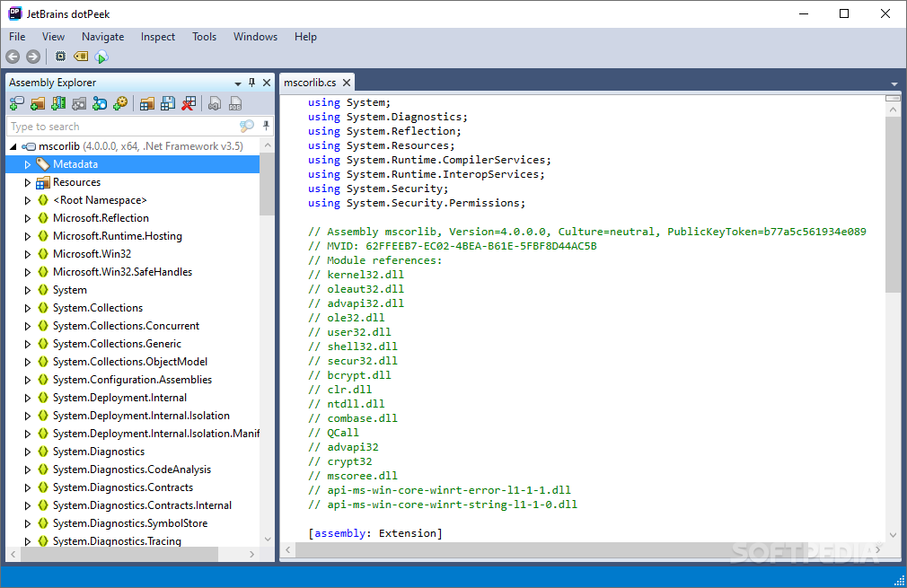Click the Generate PDB icon
Image resolution: width=907 pixels, height=588 pixels.
tap(235, 103)
